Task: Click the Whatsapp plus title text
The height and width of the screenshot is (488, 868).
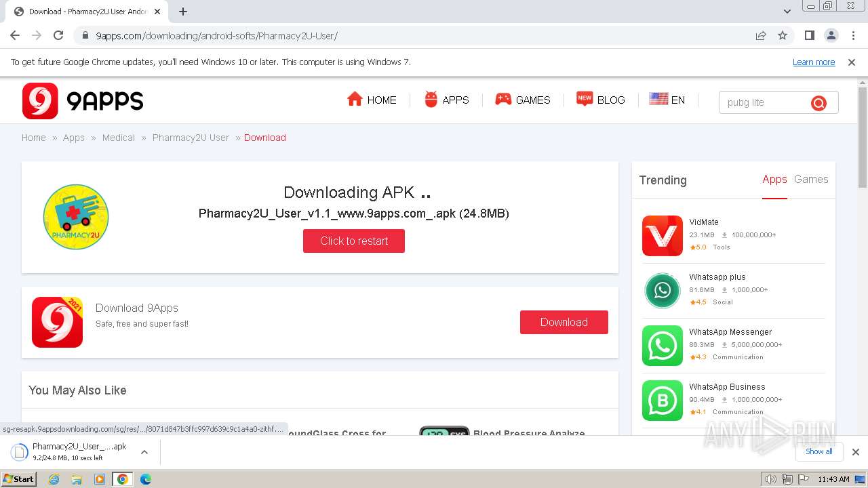Action: pos(717,277)
